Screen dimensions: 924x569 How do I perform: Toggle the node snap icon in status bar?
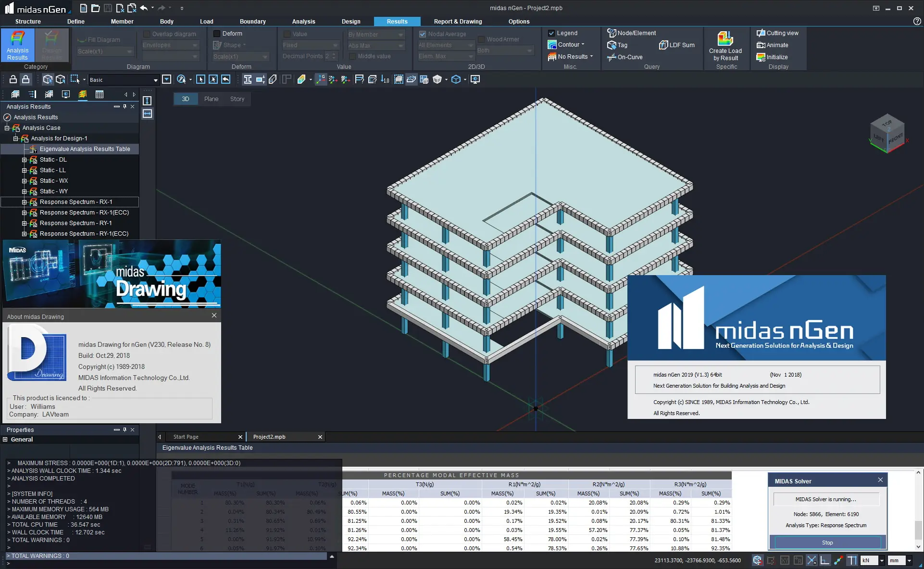(812, 560)
